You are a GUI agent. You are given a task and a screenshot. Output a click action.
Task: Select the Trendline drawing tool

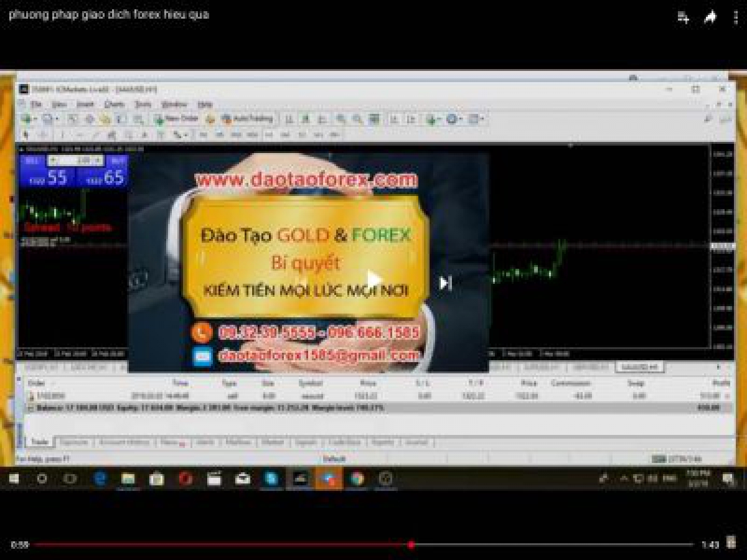pos(95,134)
